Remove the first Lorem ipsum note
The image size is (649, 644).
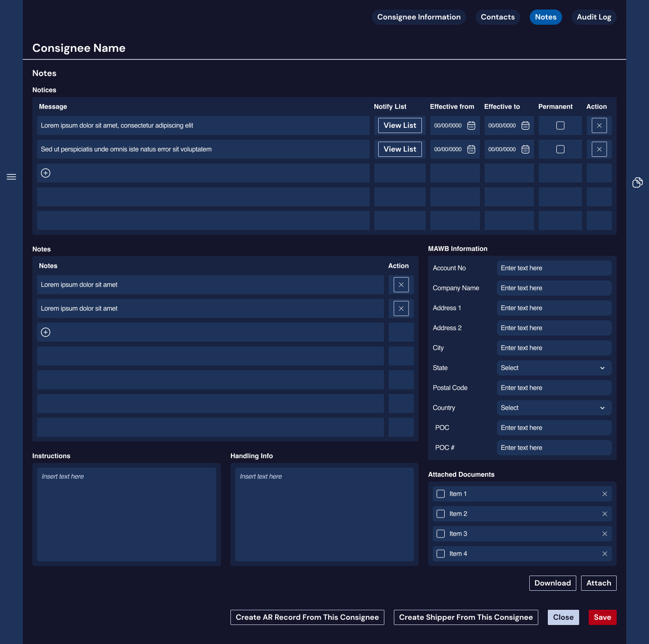pyautogui.click(x=401, y=285)
